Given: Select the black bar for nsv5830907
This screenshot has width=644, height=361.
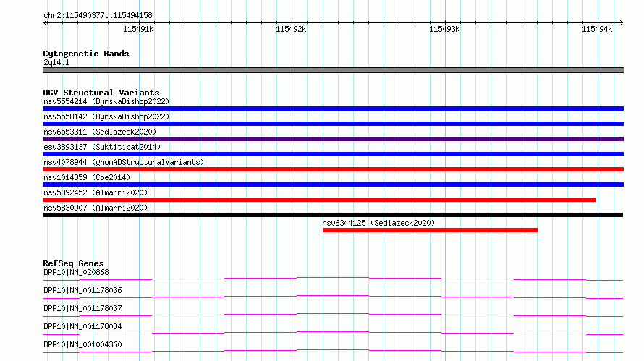Looking at the screenshot, I should (x=333, y=215).
